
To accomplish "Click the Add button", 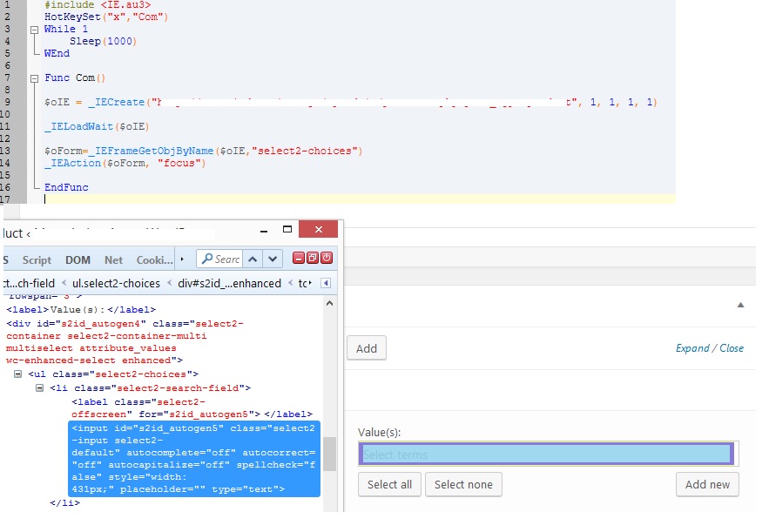I will click(367, 348).
